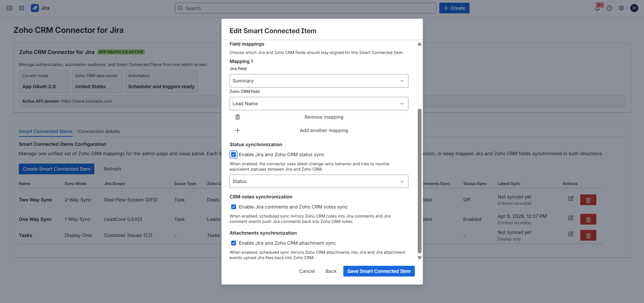Open the Jira field Summary dropdown
Viewport: 644px width, 303px height.
[319, 81]
